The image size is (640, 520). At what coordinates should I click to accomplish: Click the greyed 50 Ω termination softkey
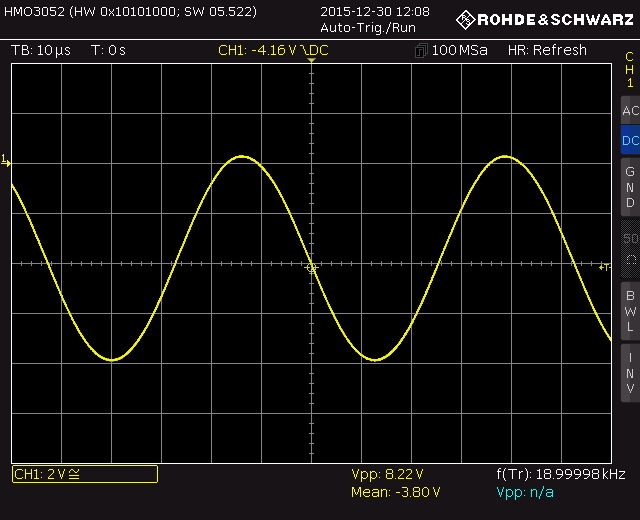pos(629,248)
